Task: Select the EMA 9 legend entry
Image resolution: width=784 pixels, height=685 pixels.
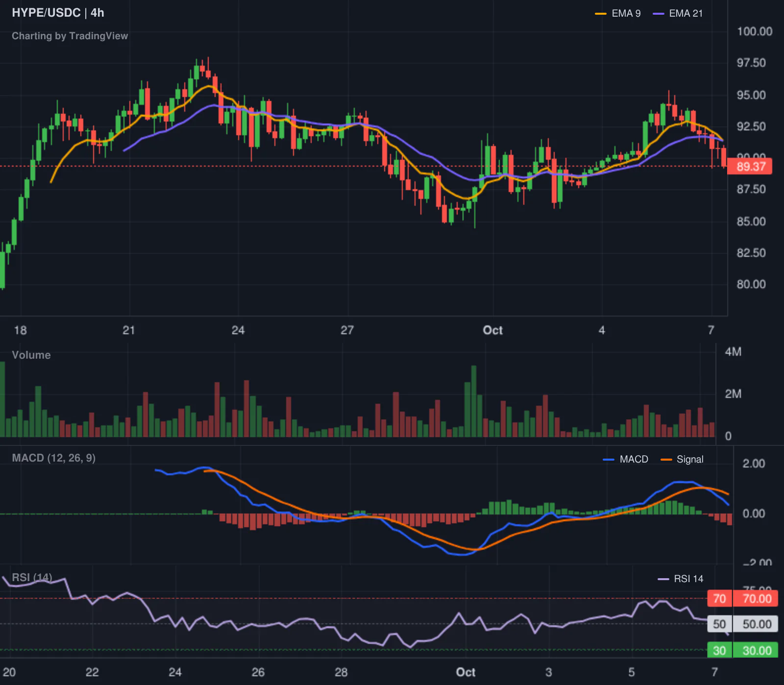Action: coord(617,14)
